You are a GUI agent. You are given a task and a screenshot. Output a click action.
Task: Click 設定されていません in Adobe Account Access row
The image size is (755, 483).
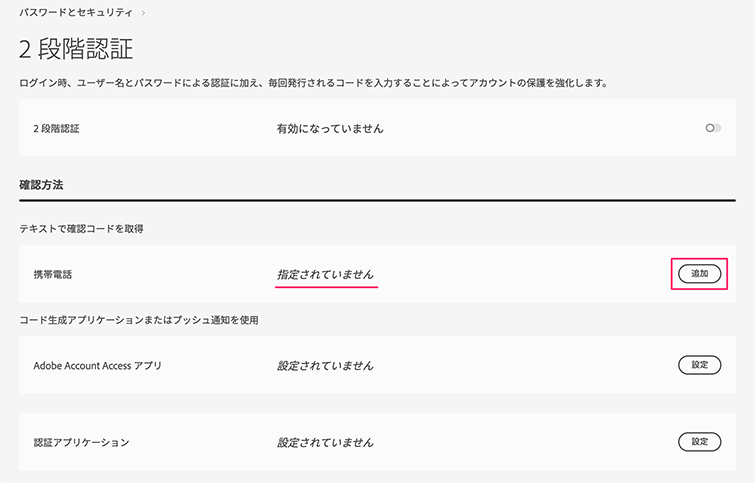click(x=325, y=365)
